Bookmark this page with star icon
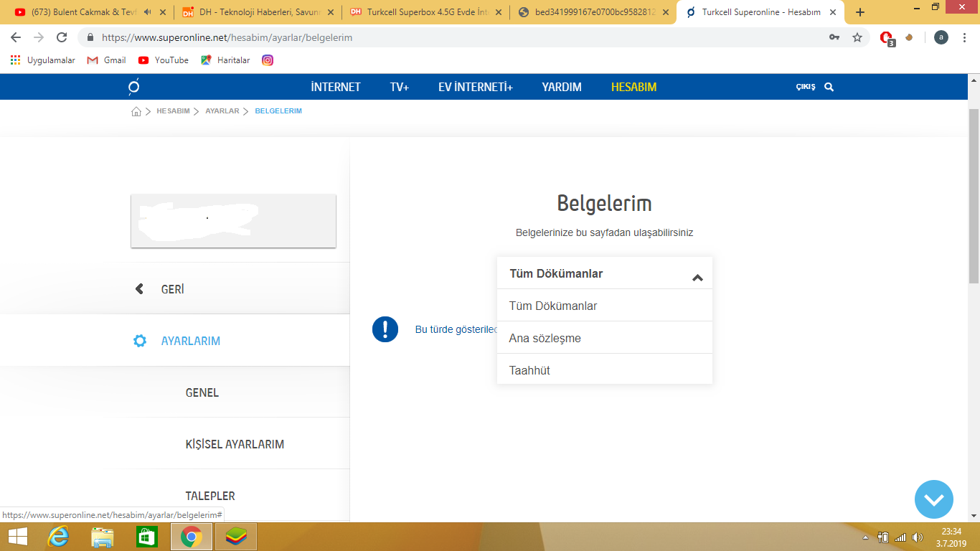The height and width of the screenshot is (551, 980). tap(857, 37)
